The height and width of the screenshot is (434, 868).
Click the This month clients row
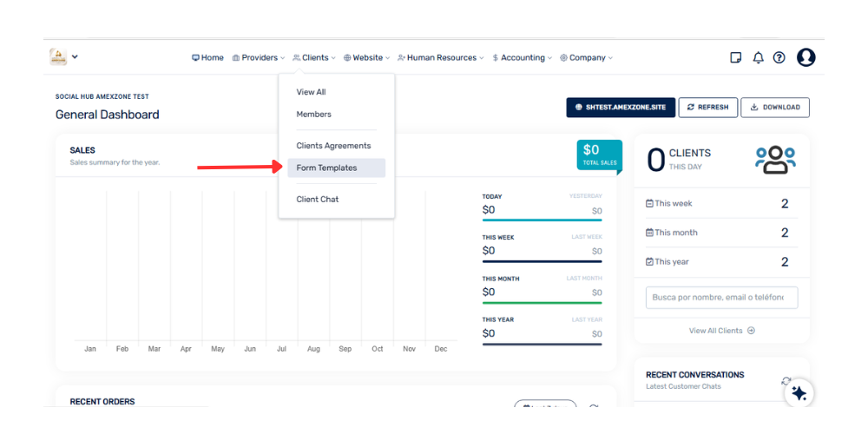coord(721,233)
